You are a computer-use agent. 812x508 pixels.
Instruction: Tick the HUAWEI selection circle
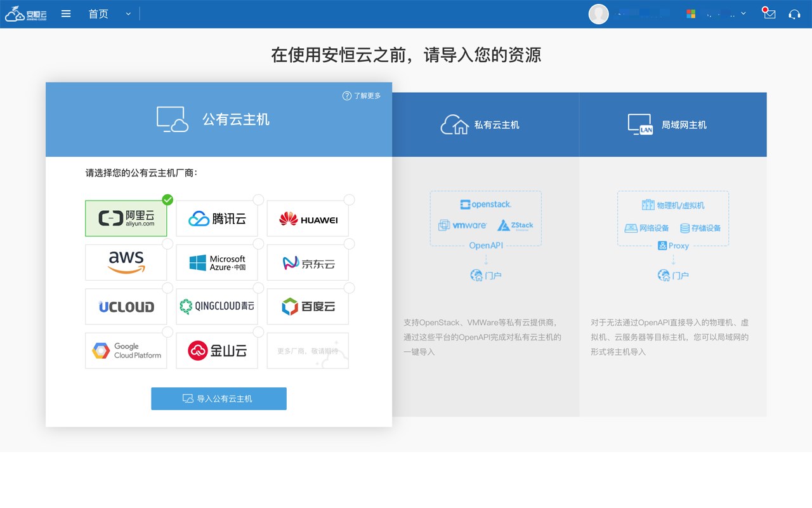[349, 200]
